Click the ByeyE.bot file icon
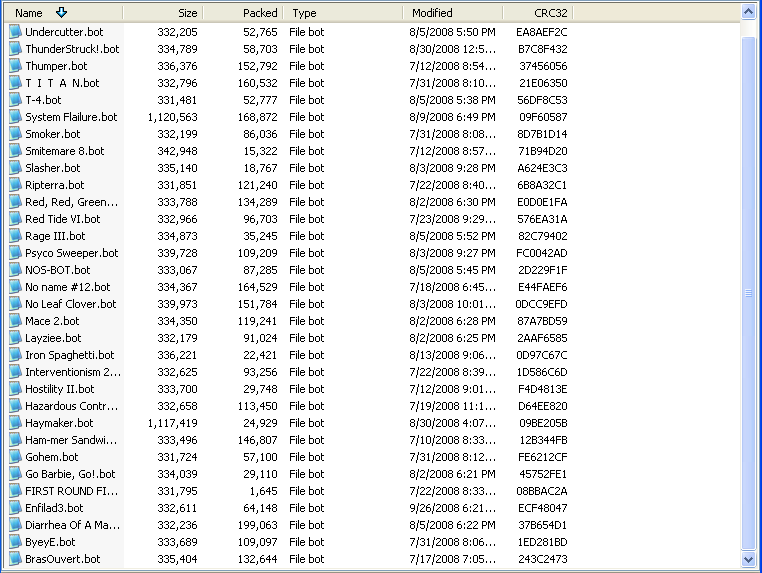The width and height of the screenshot is (762, 573). [x=16, y=542]
